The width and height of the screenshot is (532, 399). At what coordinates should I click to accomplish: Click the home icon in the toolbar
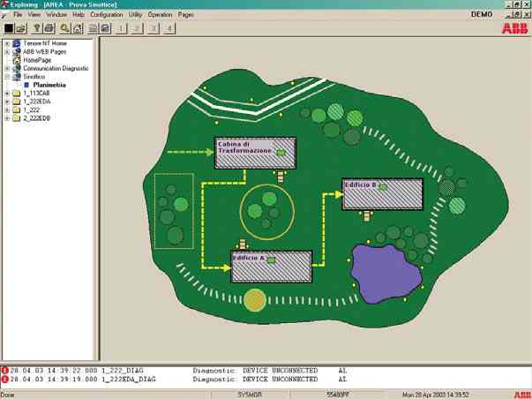(79, 28)
